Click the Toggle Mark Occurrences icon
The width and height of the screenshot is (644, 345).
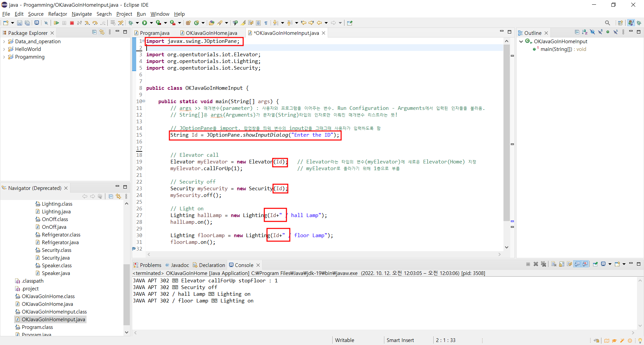(243, 23)
